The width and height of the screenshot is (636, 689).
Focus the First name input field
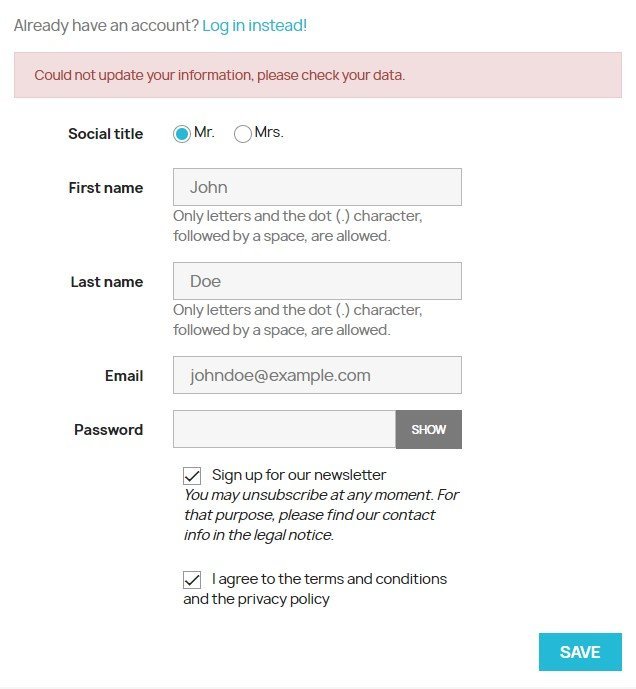[x=317, y=187]
